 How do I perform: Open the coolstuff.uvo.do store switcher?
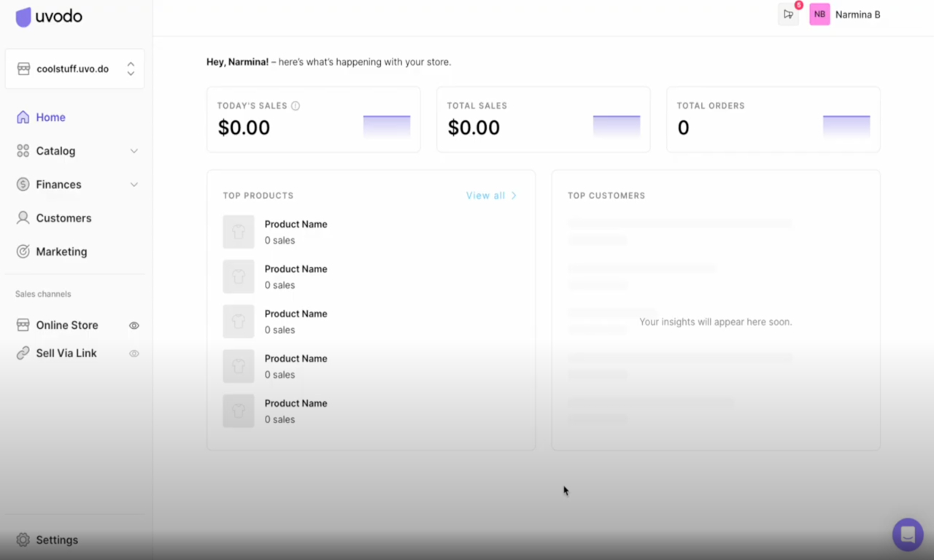point(74,69)
